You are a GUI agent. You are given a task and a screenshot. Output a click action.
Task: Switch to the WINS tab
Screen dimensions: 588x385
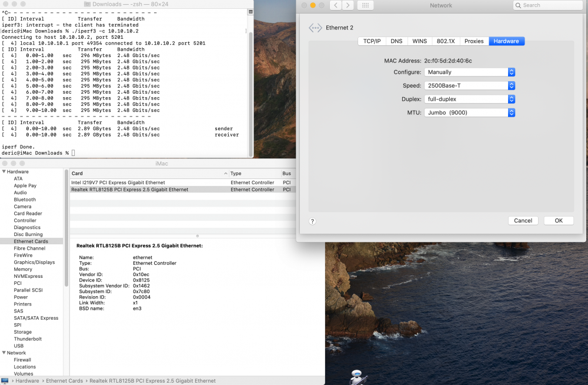(x=420, y=41)
